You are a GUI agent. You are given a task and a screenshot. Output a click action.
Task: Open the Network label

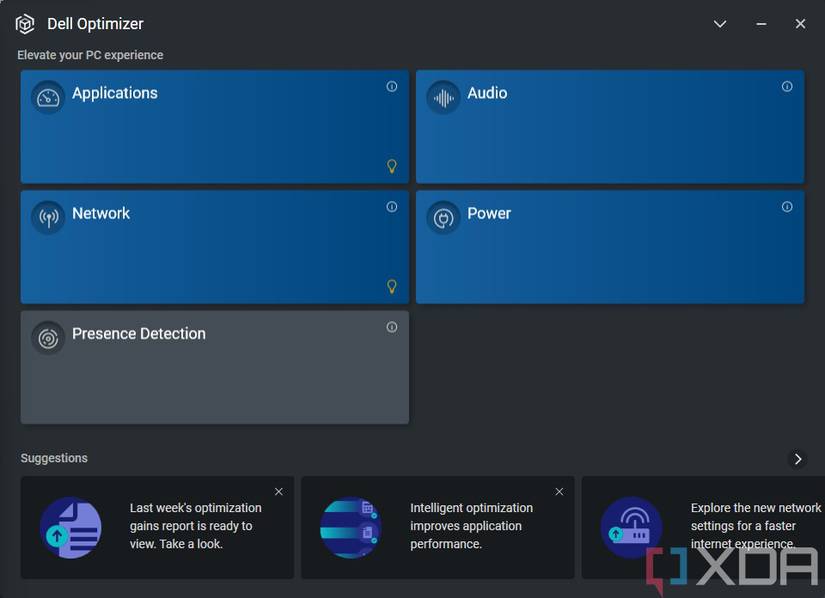point(100,213)
